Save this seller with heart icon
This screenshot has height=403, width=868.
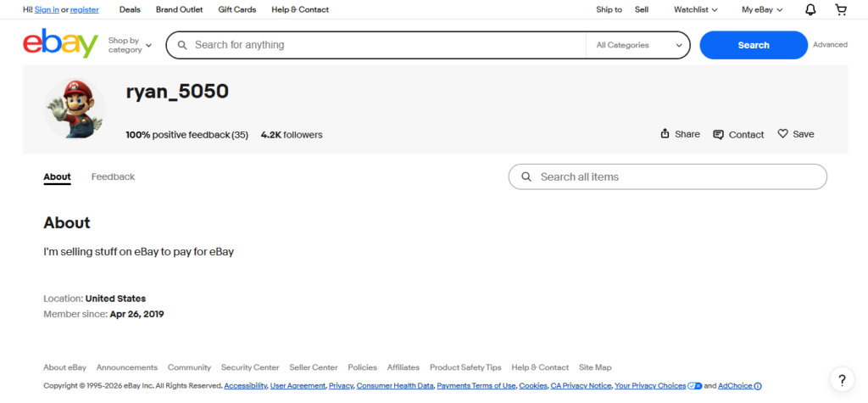click(x=782, y=133)
